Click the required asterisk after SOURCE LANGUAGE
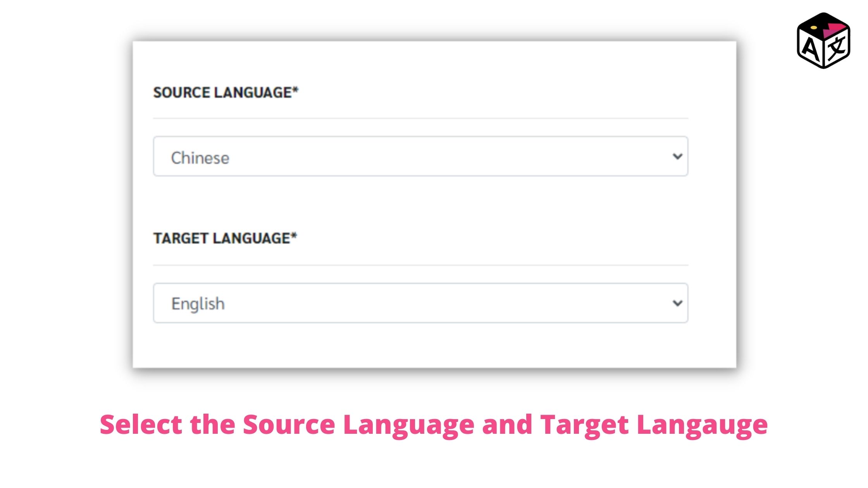Viewport: 868px width, 488px height. 295,90
